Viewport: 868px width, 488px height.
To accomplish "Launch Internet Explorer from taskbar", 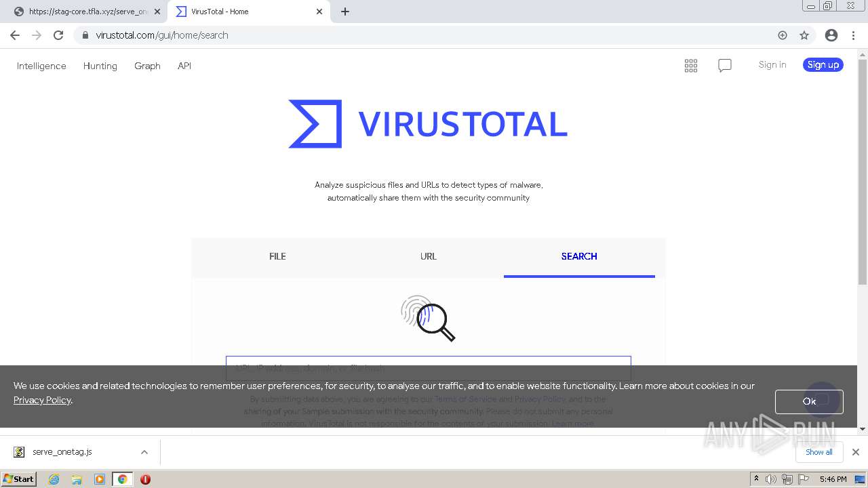I will click(54, 479).
